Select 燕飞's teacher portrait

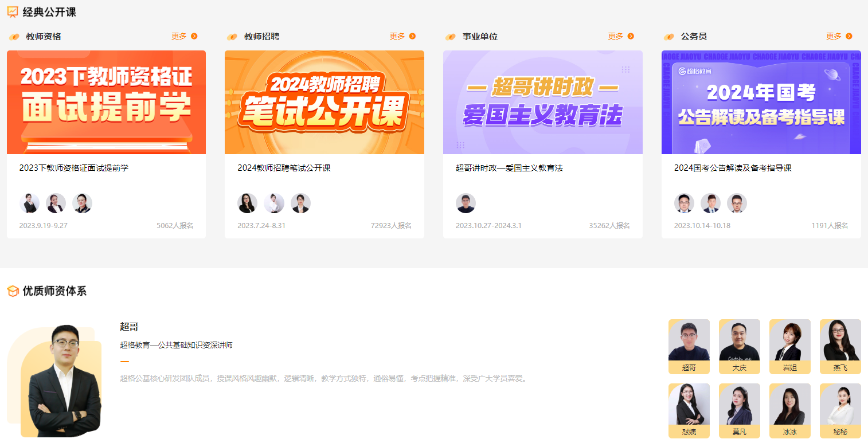click(x=840, y=339)
